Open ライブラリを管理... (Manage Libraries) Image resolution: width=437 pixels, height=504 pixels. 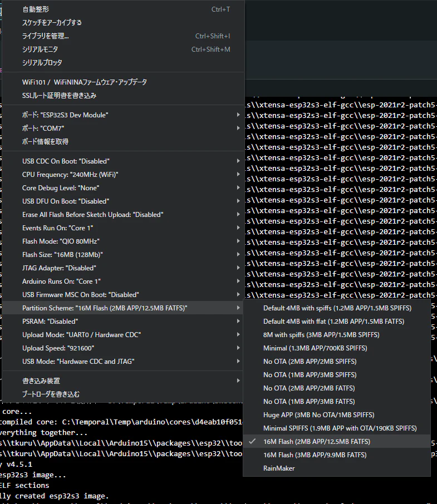click(123, 36)
